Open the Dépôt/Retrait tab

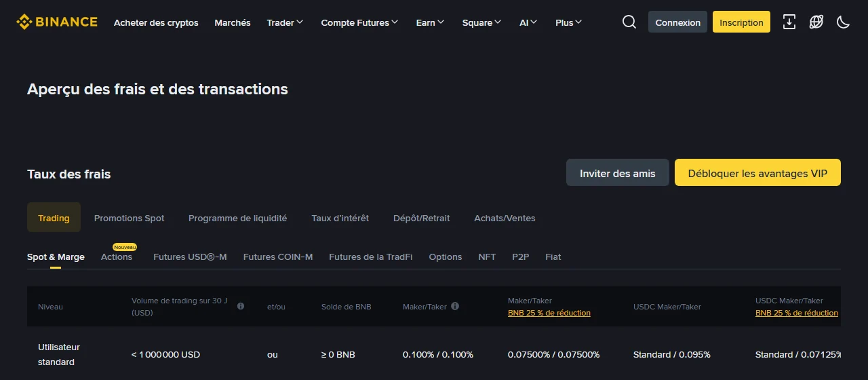tap(421, 218)
